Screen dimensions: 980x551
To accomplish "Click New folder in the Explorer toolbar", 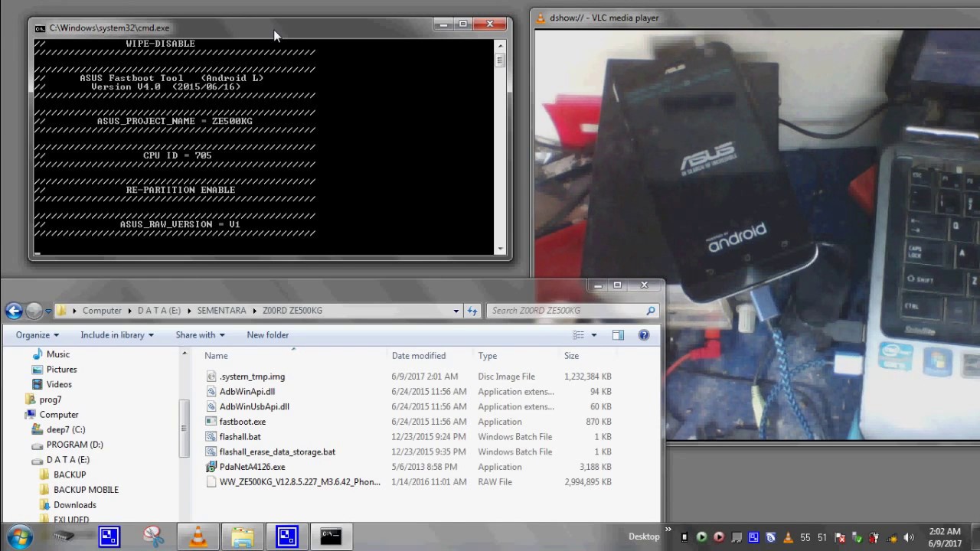I will 268,335.
